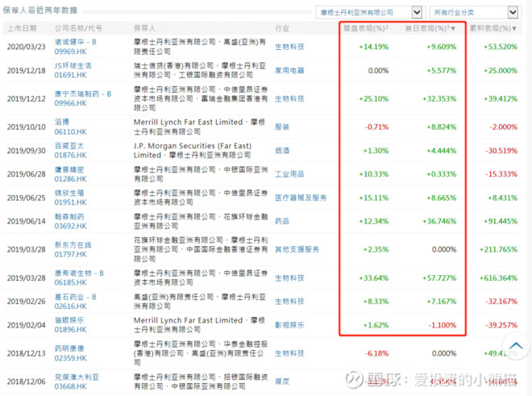Open company link 新东方在线
This screenshot has height=396, width=532.
pos(73,245)
